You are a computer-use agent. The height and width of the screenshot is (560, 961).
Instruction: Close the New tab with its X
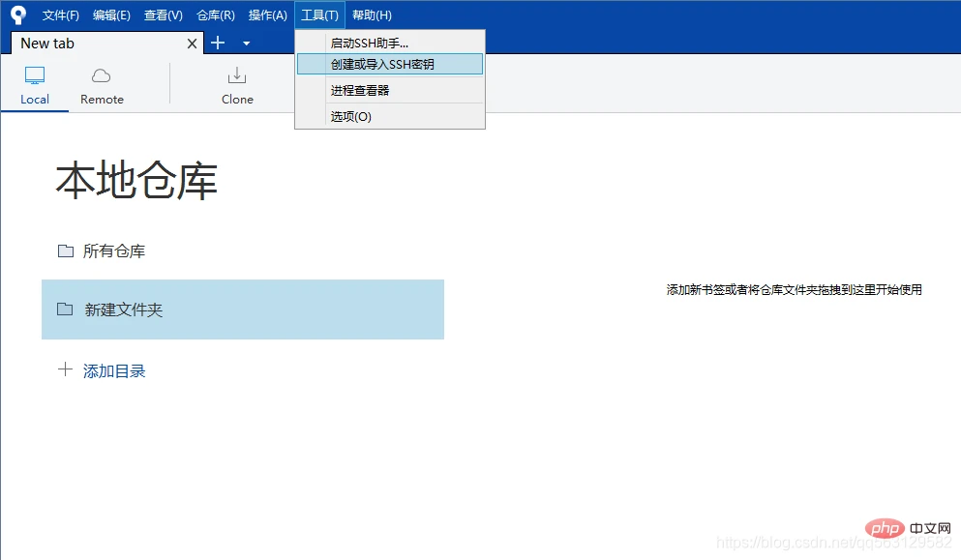point(191,43)
